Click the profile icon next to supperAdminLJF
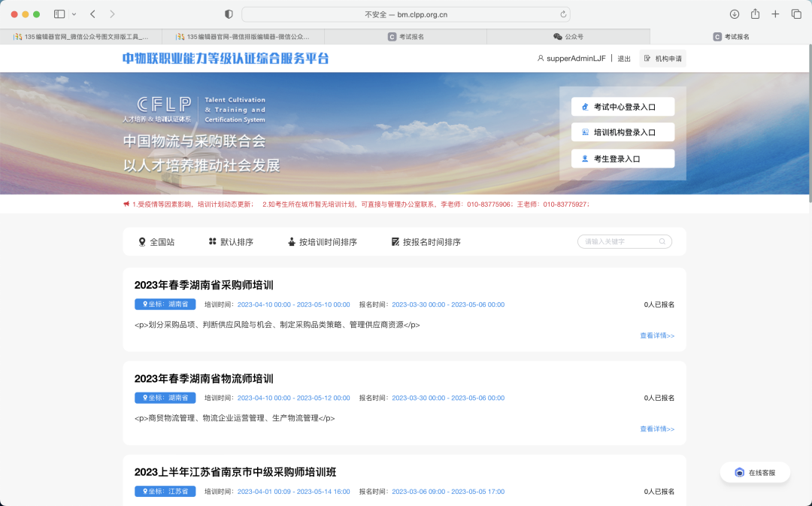The height and width of the screenshot is (506, 812). point(541,58)
